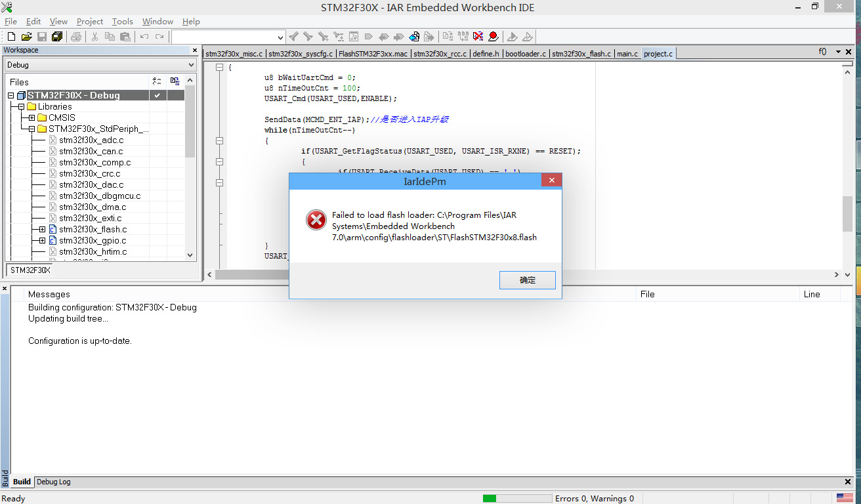Stop the build with toolbar icon
This screenshot has width=861, height=504.
(478, 37)
